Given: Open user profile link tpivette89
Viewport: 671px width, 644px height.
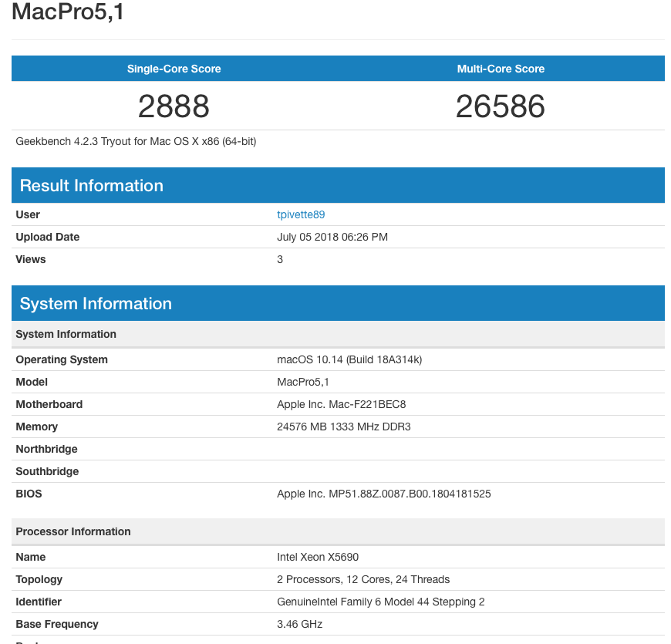Looking at the screenshot, I should click(301, 214).
